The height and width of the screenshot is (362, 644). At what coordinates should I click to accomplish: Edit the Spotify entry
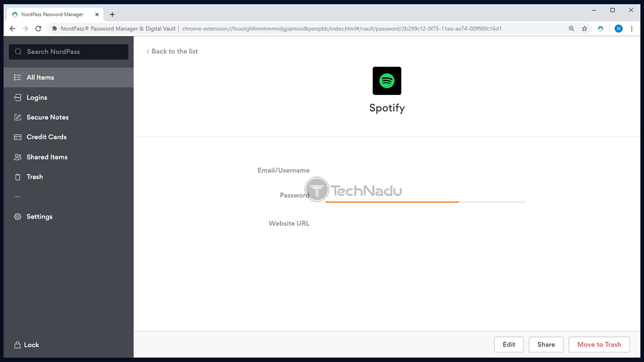(x=509, y=344)
